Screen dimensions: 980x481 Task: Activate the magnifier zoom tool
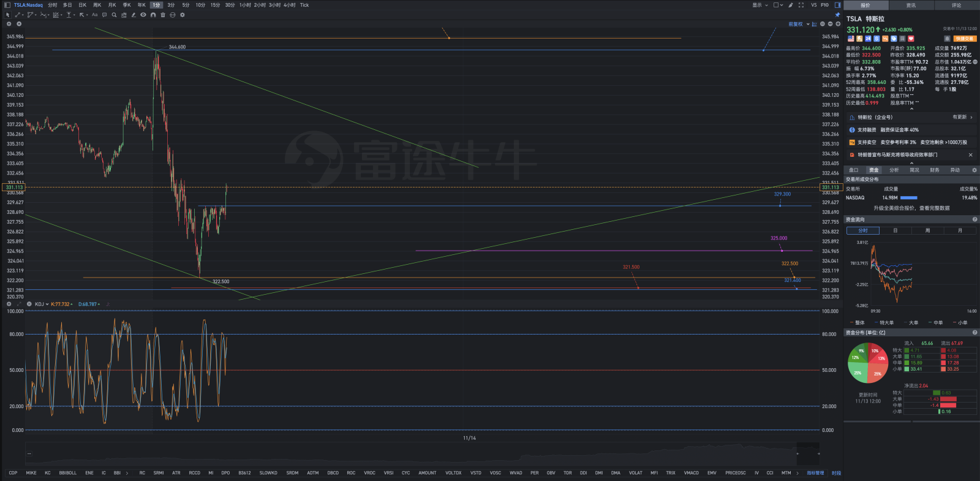click(114, 15)
